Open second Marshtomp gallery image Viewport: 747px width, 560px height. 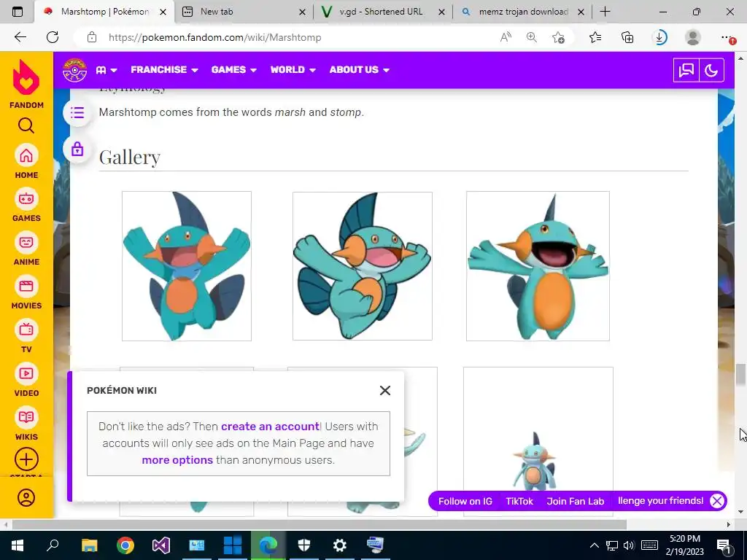pyautogui.click(x=363, y=266)
